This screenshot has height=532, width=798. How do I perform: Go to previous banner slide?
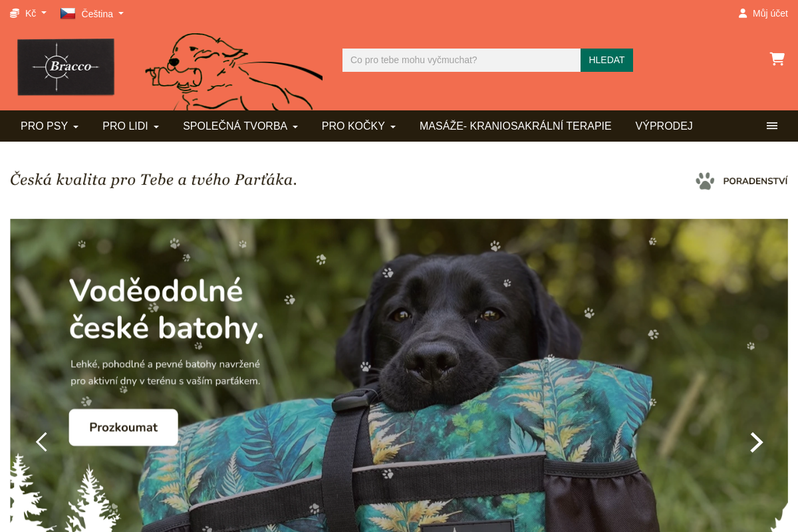[x=41, y=442]
